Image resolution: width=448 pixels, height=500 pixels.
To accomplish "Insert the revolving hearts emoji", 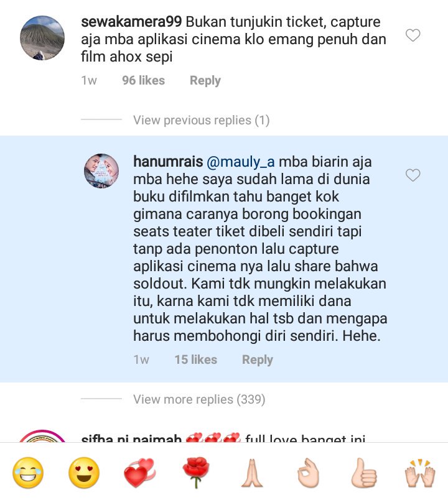I will (x=140, y=473).
